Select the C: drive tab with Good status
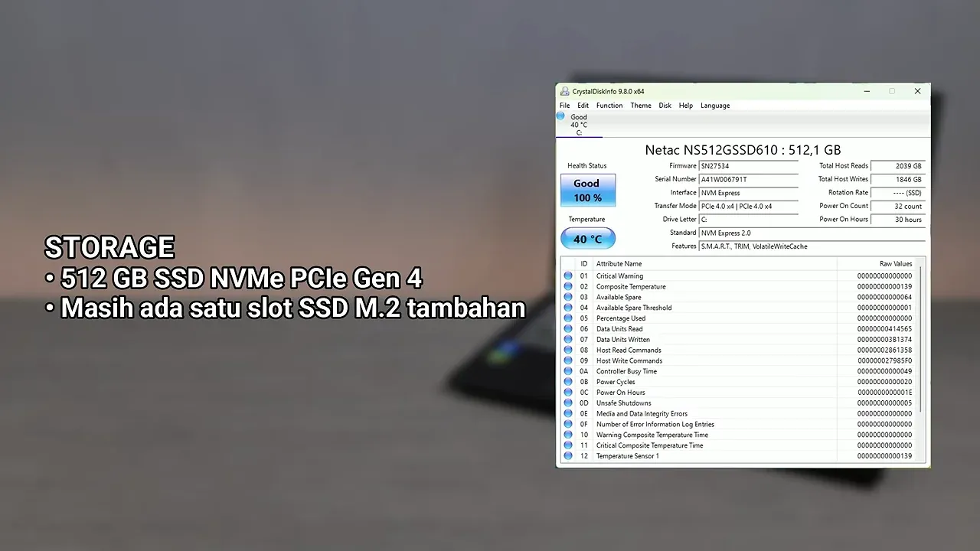 click(579, 125)
